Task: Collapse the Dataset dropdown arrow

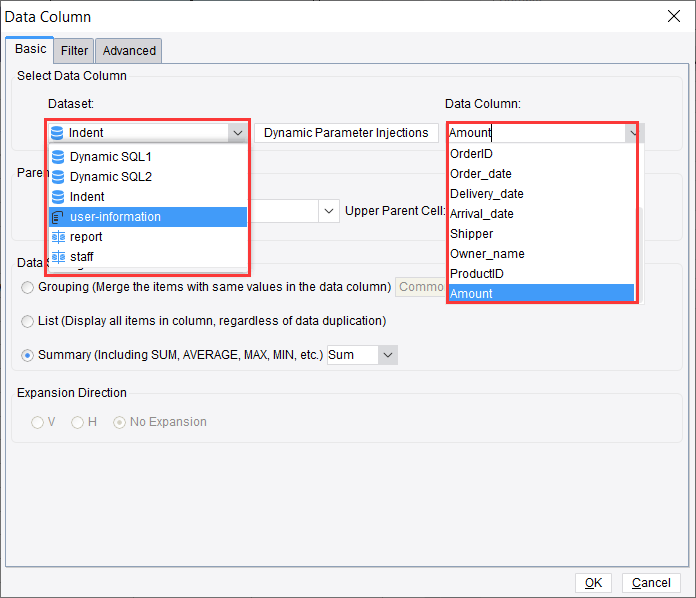Action: click(x=236, y=132)
